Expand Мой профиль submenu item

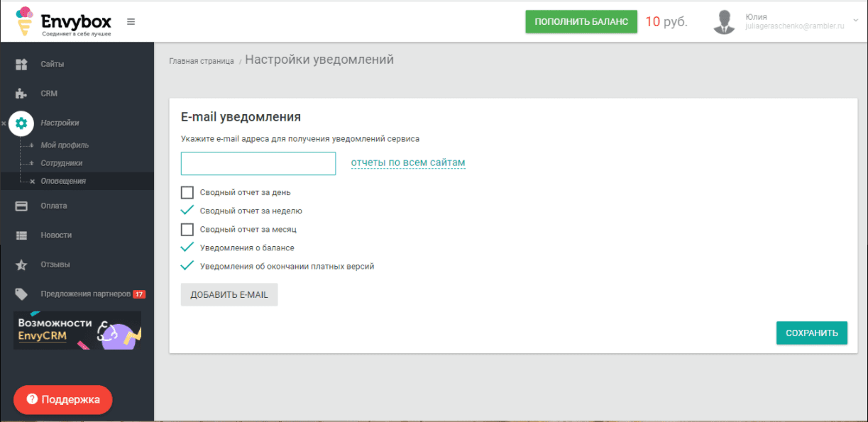click(x=65, y=145)
